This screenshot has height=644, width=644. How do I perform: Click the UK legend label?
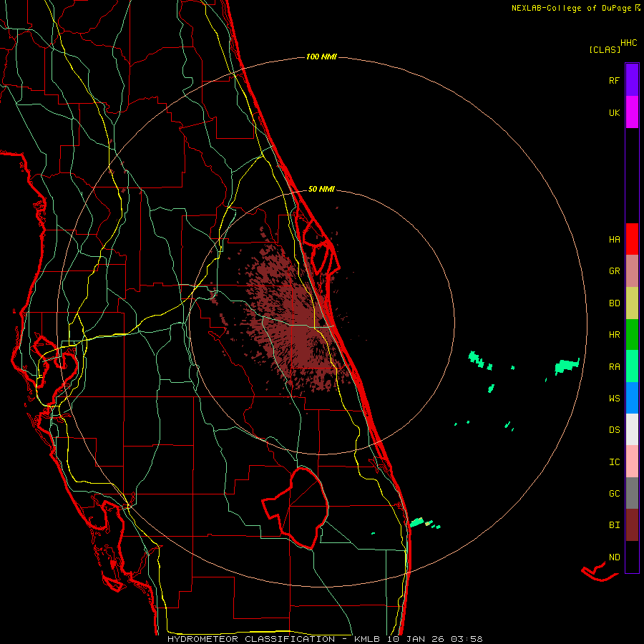[x=614, y=112]
